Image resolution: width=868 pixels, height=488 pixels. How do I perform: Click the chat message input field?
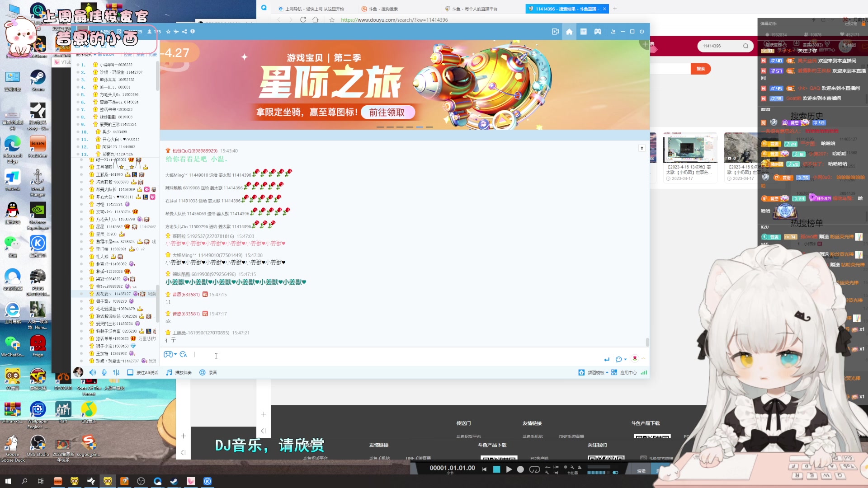(x=316, y=355)
